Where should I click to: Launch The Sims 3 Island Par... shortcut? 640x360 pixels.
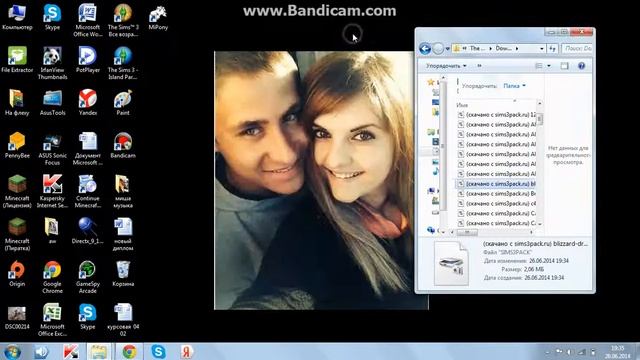(x=123, y=63)
